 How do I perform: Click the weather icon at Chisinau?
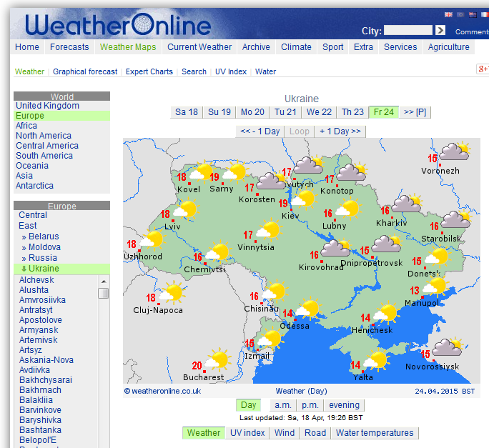[275, 292]
